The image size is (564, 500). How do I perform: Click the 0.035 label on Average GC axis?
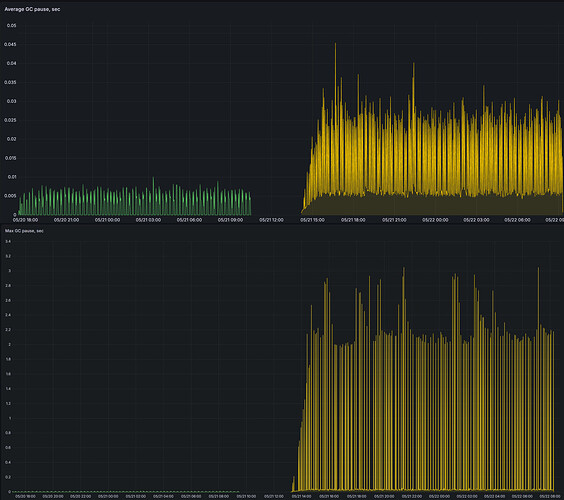[10, 82]
